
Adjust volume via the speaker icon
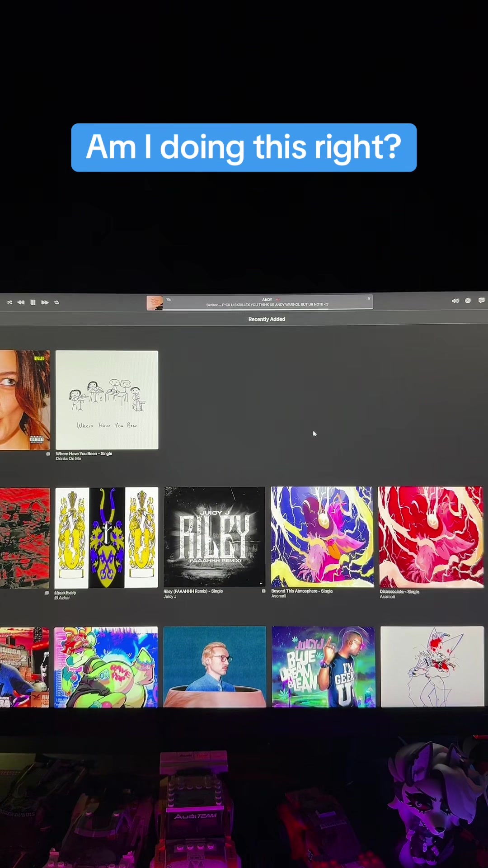pos(455,301)
